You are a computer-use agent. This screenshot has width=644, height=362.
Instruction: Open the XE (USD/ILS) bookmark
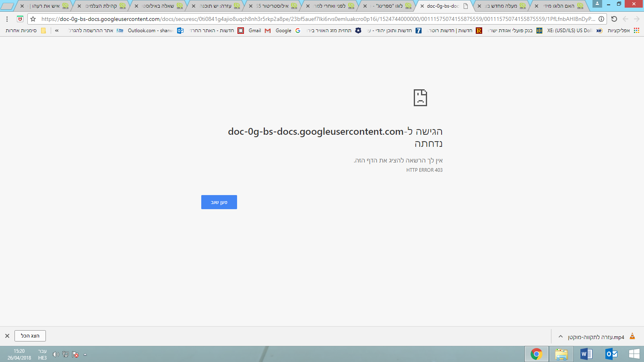click(x=575, y=31)
